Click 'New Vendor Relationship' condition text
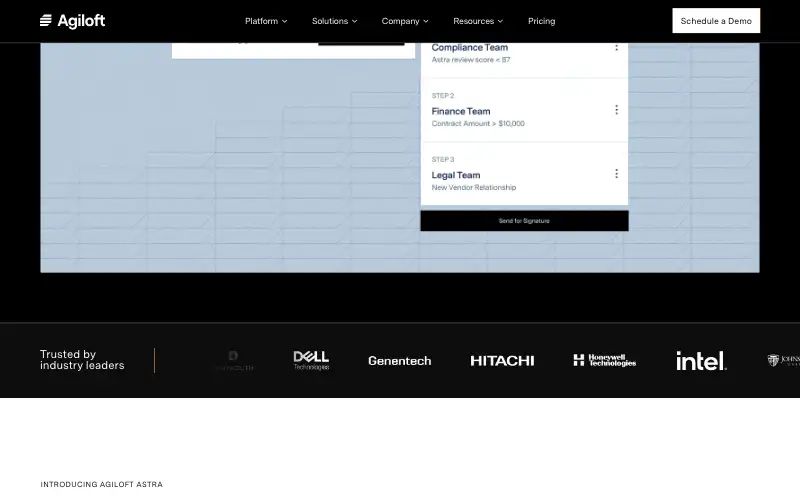Screen dimensions: 800x500 tap(473, 188)
